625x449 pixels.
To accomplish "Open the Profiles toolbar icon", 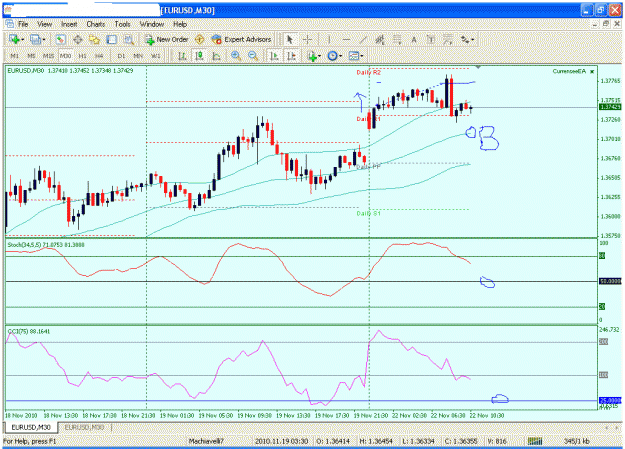I will (x=35, y=39).
